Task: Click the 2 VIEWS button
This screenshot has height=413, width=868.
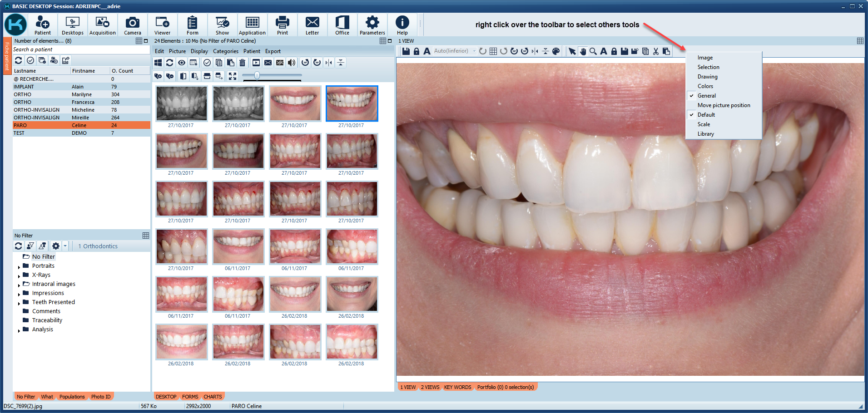Action: pyautogui.click(x=430, y=387)
